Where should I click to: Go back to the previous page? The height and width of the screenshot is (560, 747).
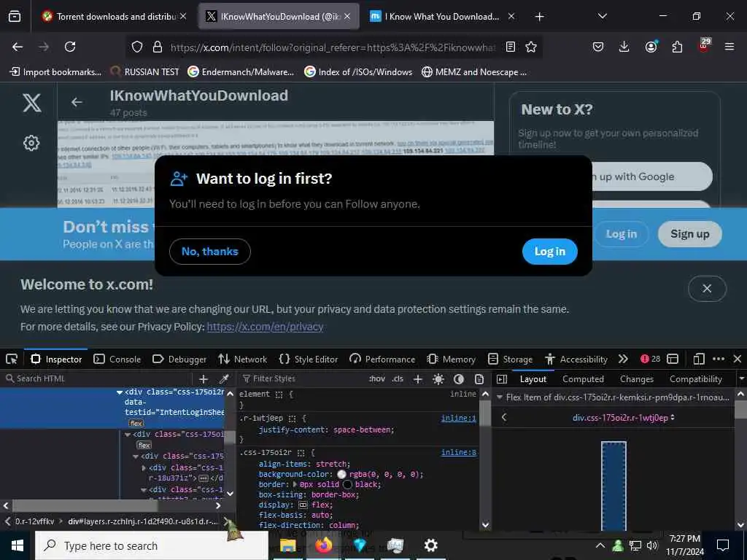[18, 47]
